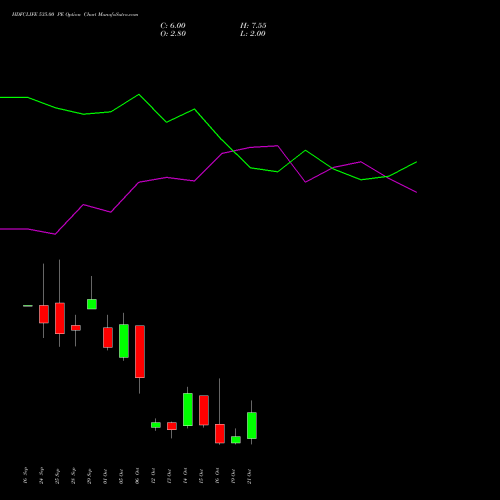The height and width of the screenshot is (500, 500).
Task: Click the small red candle above 28 Sep
Action: click(x=76, y=328)
